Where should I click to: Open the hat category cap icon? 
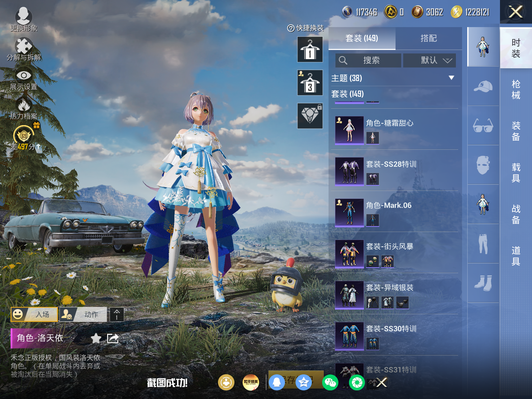[x=483, y=86]
